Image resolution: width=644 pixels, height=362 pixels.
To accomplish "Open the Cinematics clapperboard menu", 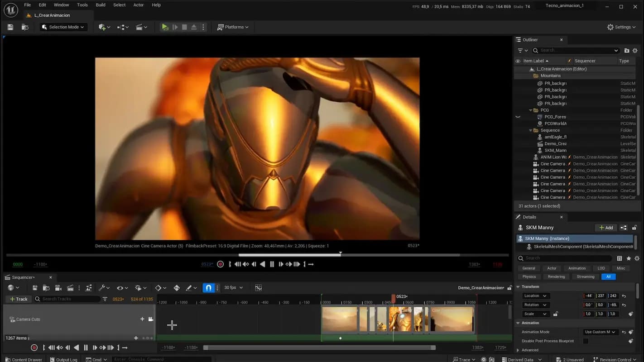I will point(141,27).
